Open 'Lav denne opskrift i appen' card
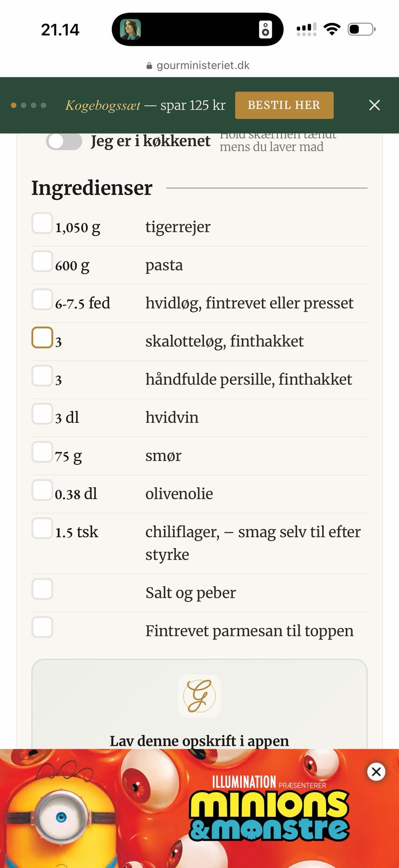Viewport: 399px width, 868px height. pyautogui.click(x=199, y=704)
